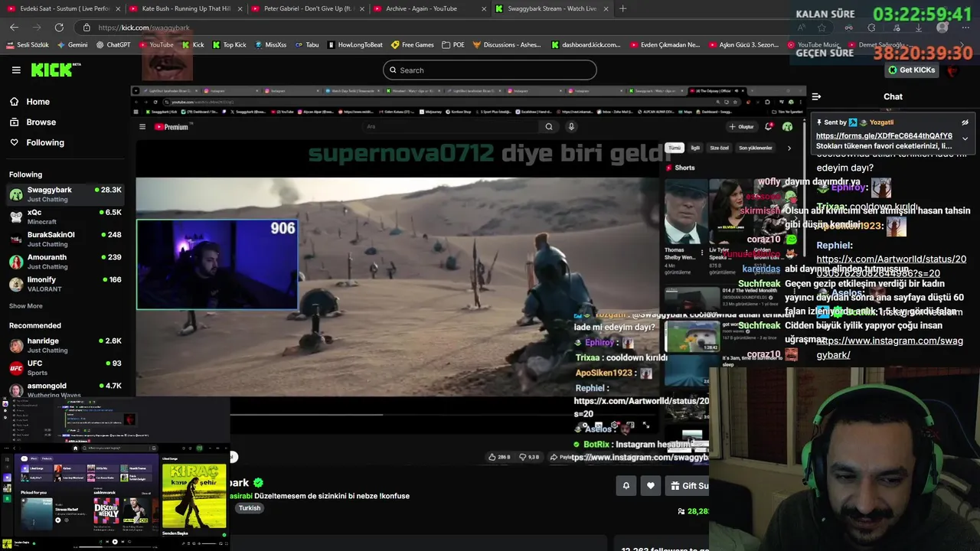Click streamer webcam overlay on video

[x=217, y=265]
